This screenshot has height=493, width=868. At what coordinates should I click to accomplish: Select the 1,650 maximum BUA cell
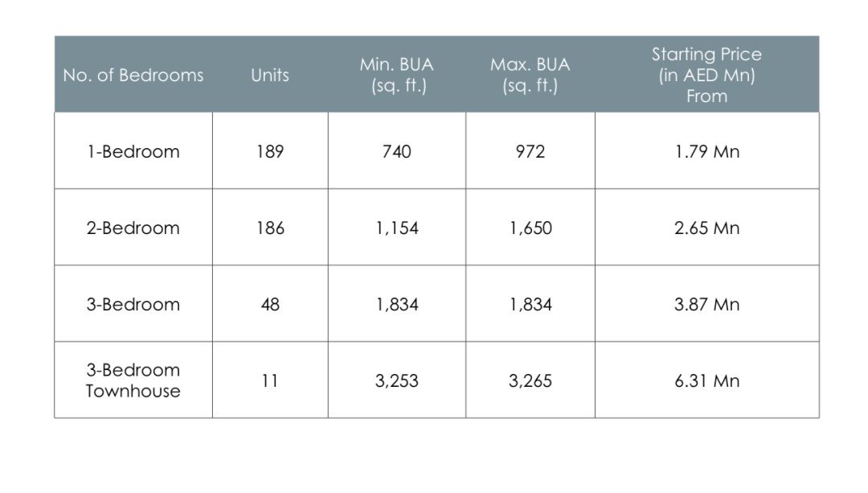pos(530,228)
